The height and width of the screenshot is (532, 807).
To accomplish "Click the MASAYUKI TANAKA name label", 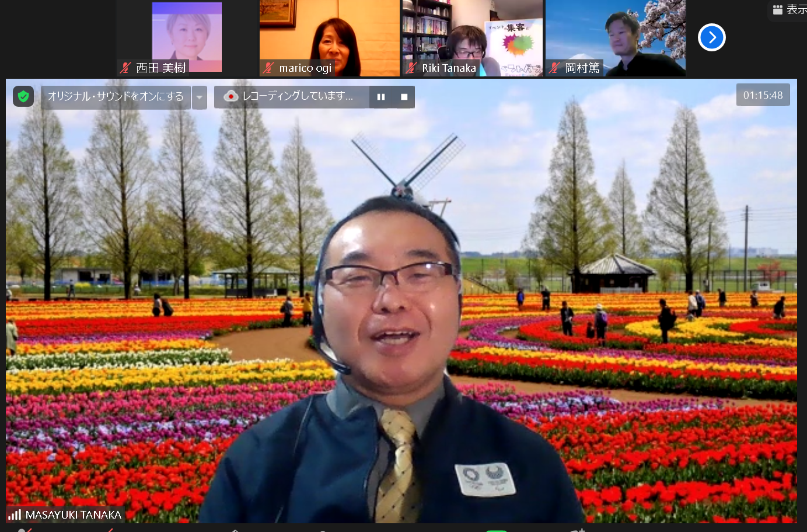I will pyautogui.click(x=74, y=514).
